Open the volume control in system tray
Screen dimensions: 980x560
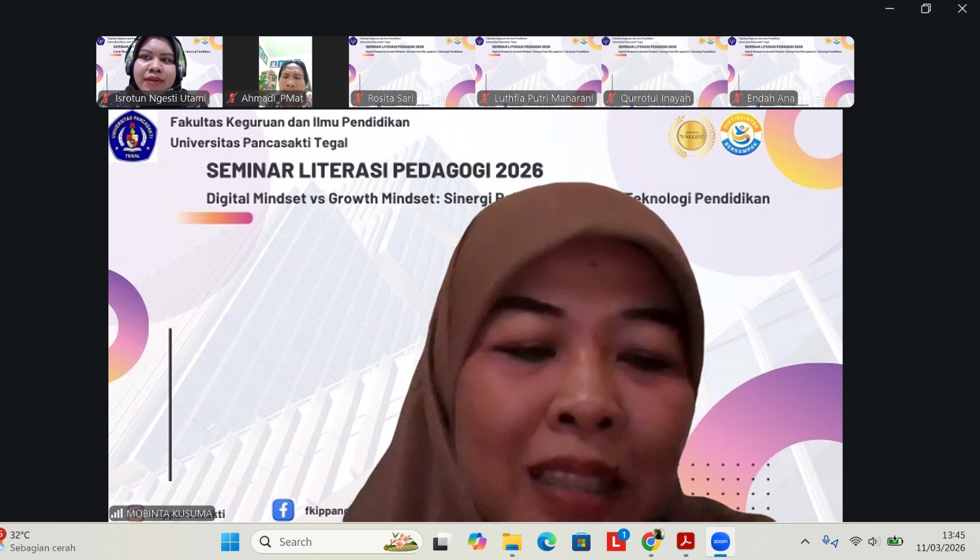(x=874, y=542)
